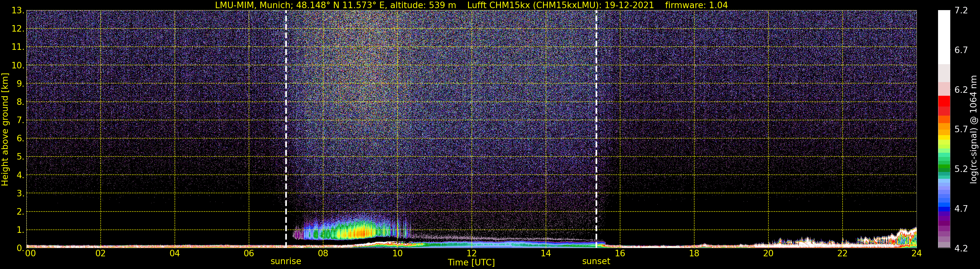Click the 'Time [UTC]' axis title
This screenshot has height=269, width=980.
click(x=471, y=262)
